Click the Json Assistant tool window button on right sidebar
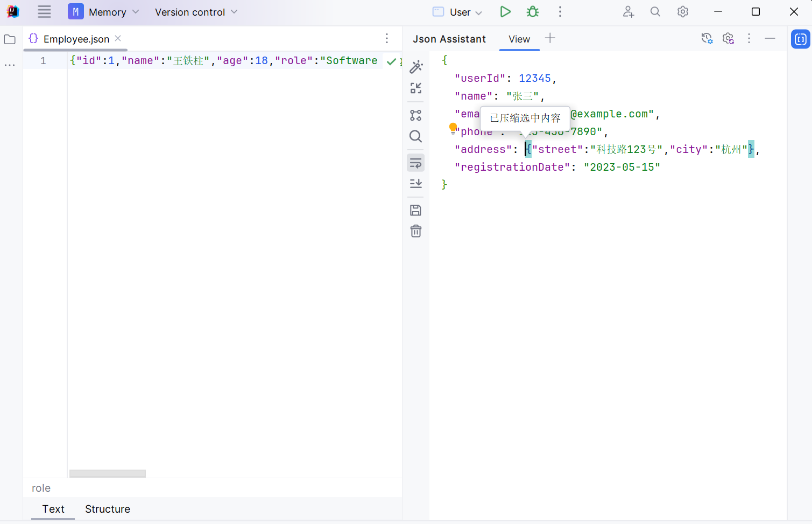 coord(801,39)
